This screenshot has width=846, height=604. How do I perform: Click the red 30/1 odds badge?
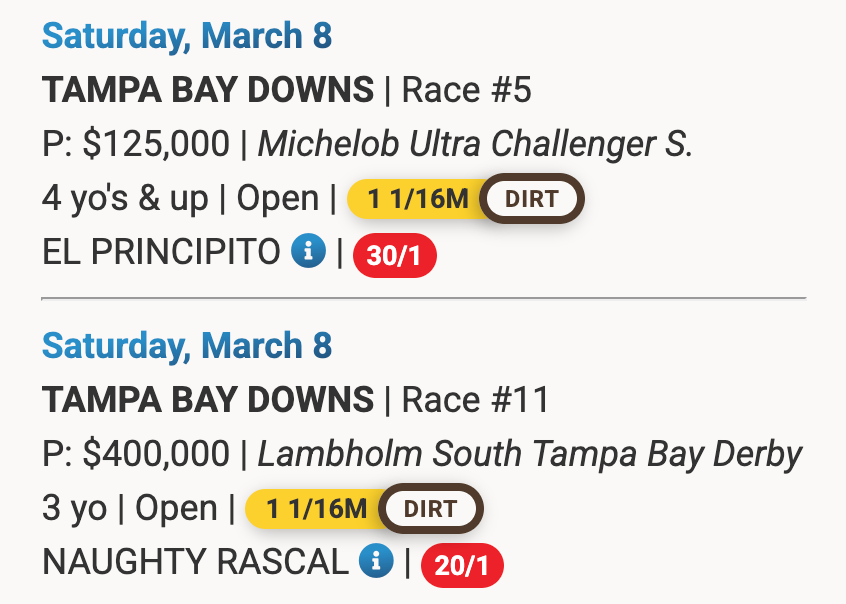click(394, 256)
